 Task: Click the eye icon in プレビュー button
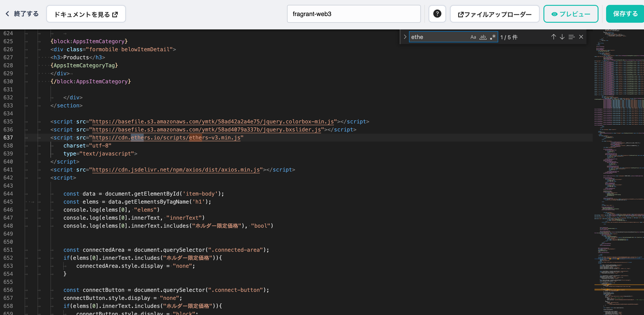coord(554,14)
